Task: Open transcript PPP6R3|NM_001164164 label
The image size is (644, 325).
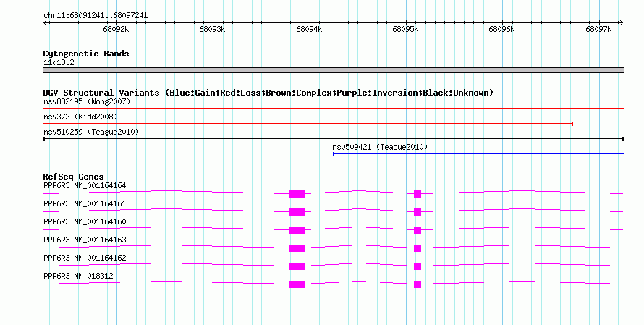Action: pos(85,186)
